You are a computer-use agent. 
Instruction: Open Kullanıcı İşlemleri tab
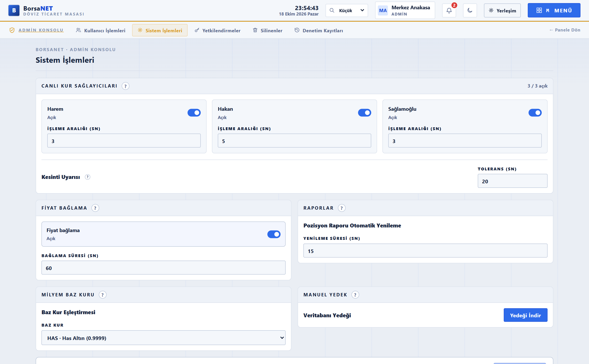click(100, 30)
